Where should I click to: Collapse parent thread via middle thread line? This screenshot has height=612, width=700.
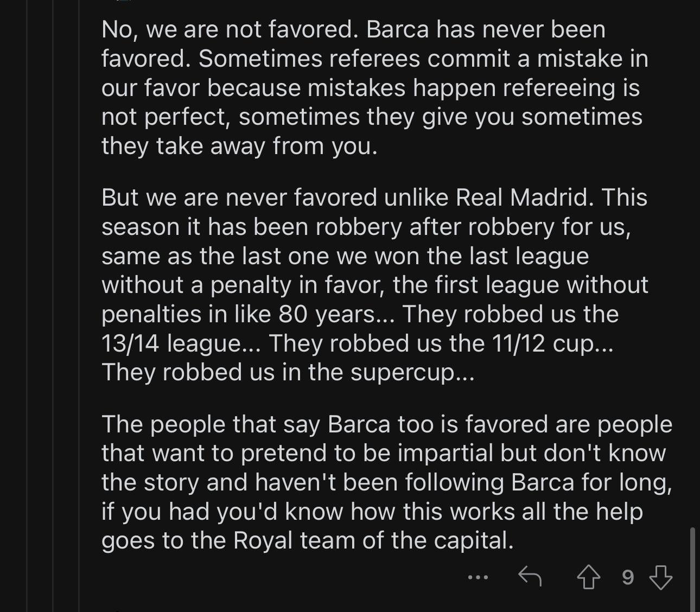pyautogui.click(x=53, y=304)
